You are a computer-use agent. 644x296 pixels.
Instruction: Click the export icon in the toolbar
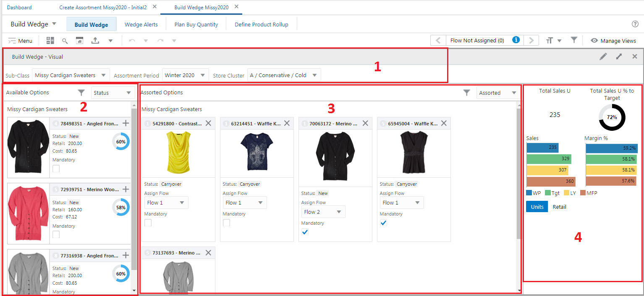[x=95, y=40]
